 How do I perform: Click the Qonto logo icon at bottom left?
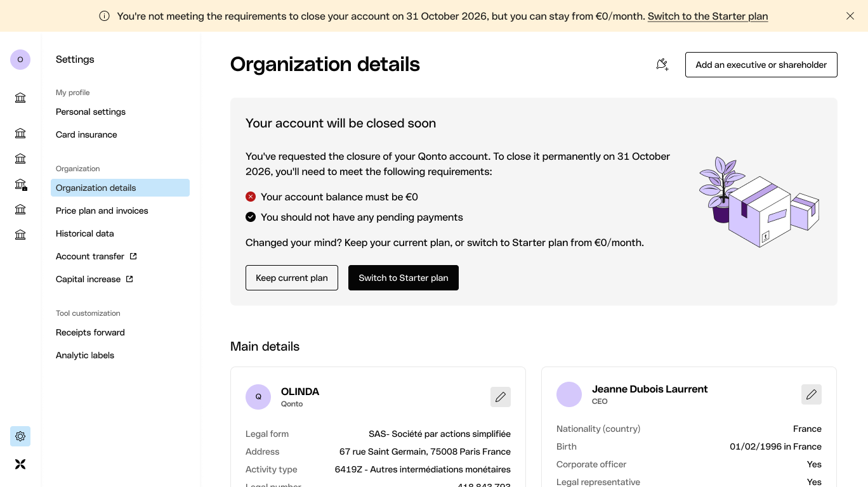coord(20,464)
